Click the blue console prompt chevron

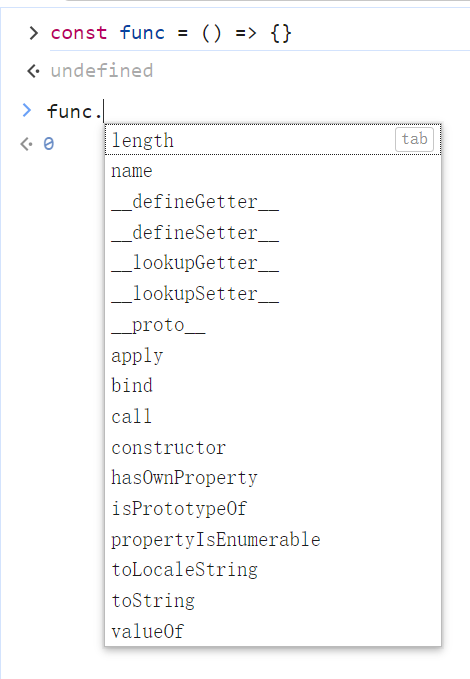coord(27,110)
